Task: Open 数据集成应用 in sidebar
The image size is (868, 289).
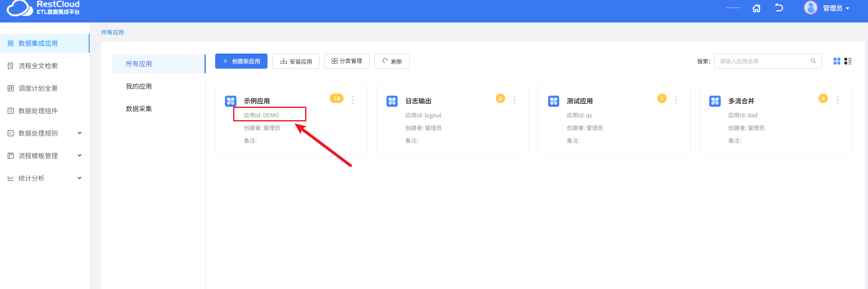Action: pyautogui.click(x=45, y=43)
